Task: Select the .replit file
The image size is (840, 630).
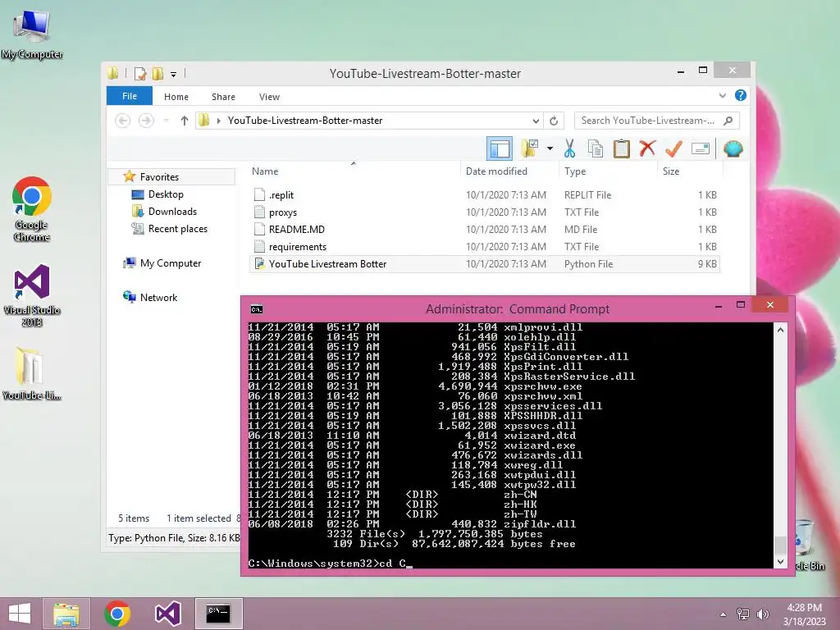Action: 484,195
